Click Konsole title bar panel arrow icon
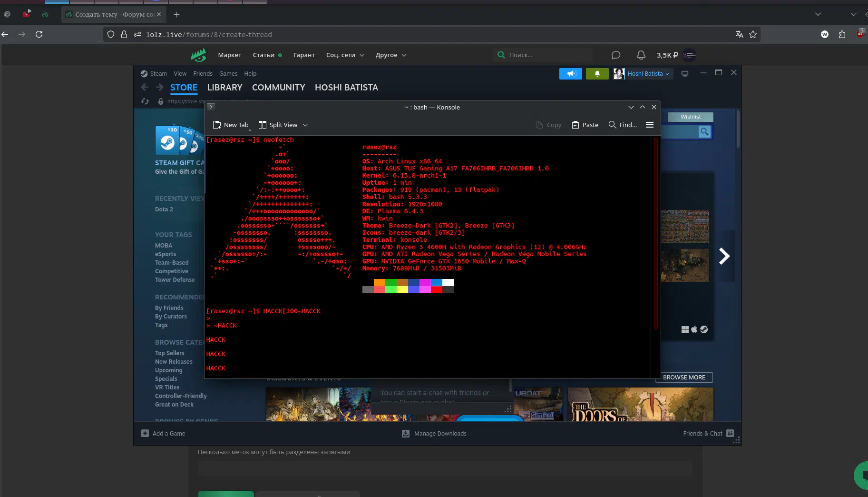Screen dimensions: 868x497 coord(211,107)
